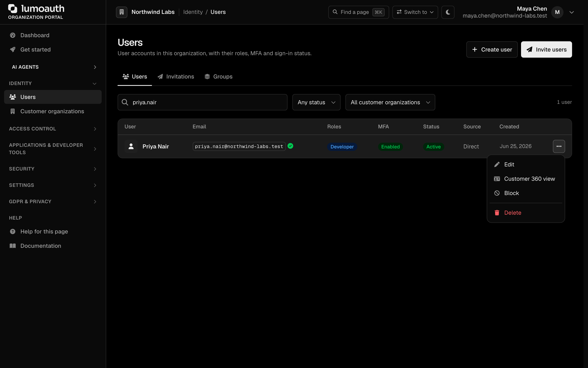Image resolution: width=588 pixels, height=368 pixels.
Task: Open Help for this page
Action: [x=53, y=231]
